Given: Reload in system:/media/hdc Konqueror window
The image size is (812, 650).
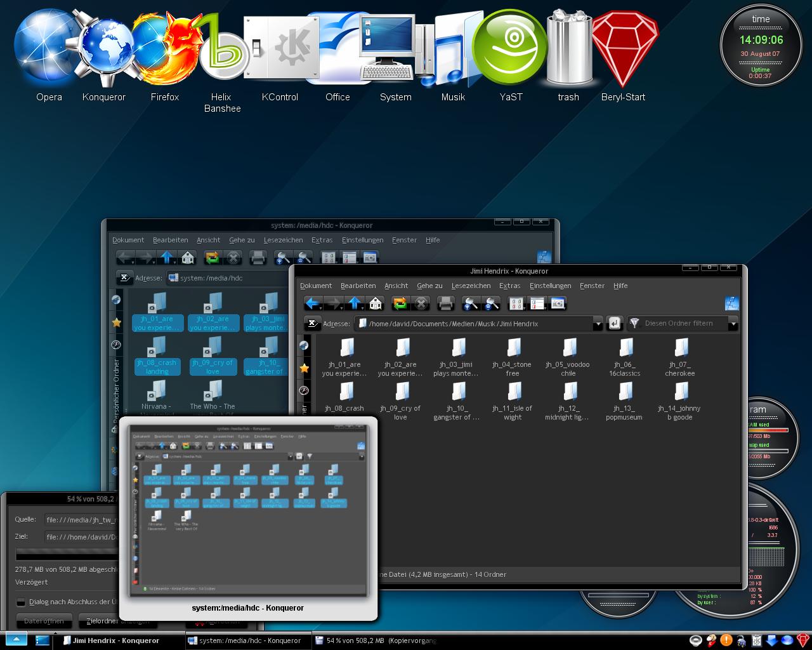Looking at the screenshot, I should 213,258.
